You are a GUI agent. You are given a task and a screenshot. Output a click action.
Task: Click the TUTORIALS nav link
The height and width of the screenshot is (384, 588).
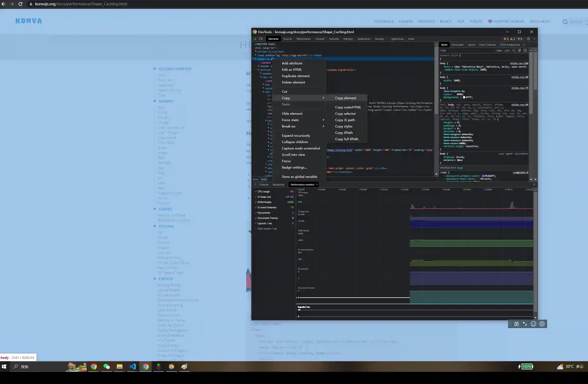pyautogui.click(x=384, y=21)
